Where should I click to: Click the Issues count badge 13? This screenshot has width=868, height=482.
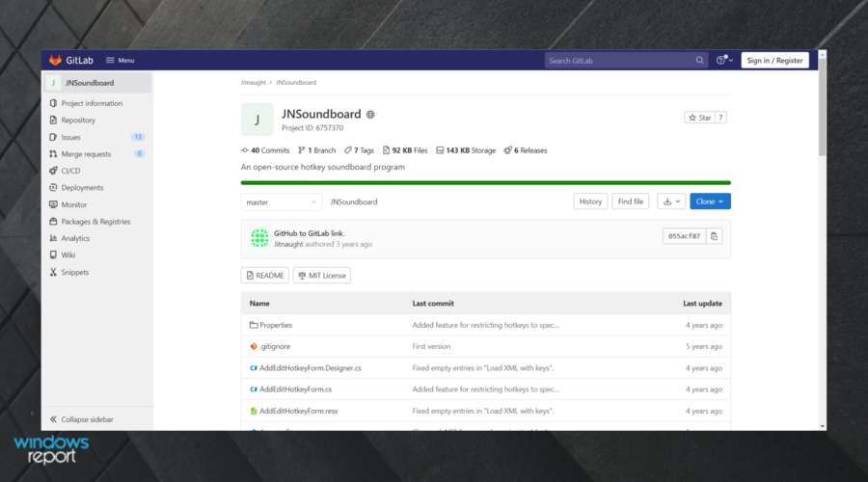tap(137, 137)
